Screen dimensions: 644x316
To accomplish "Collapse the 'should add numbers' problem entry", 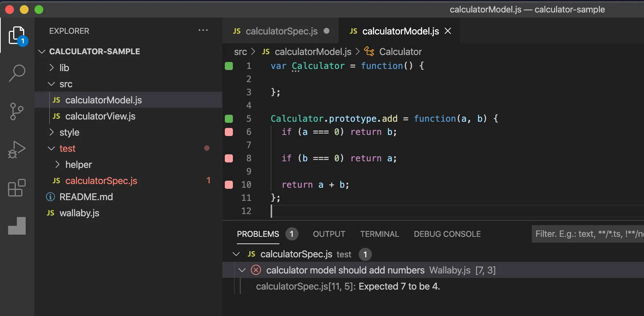I will click(242, 270).
